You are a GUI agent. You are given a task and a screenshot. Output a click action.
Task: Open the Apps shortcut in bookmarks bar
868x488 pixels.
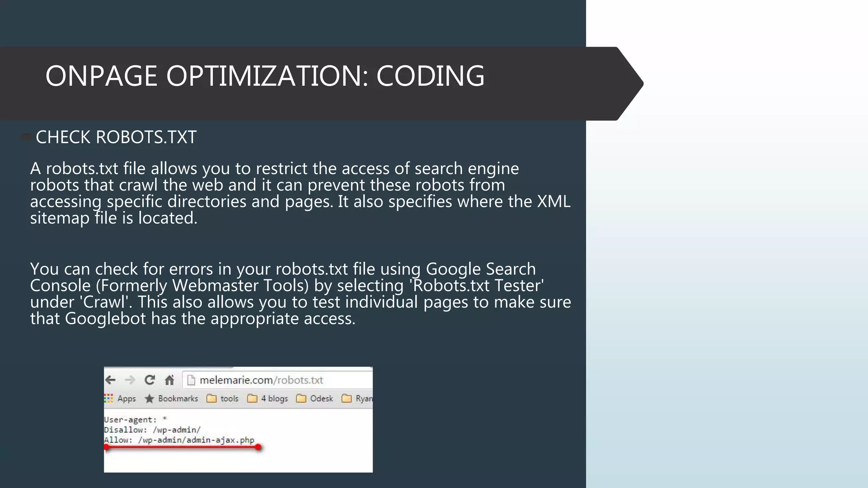point(120,399)
